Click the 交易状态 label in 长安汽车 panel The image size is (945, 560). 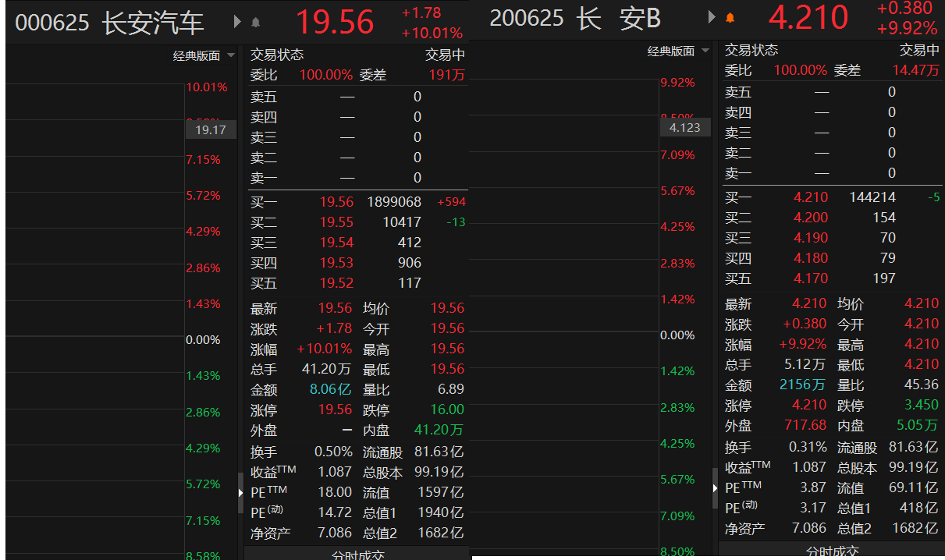pos(277,55)
